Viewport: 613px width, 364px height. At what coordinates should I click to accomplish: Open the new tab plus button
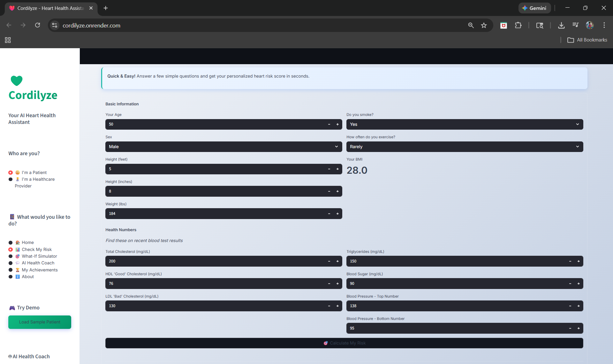[106, 8]
